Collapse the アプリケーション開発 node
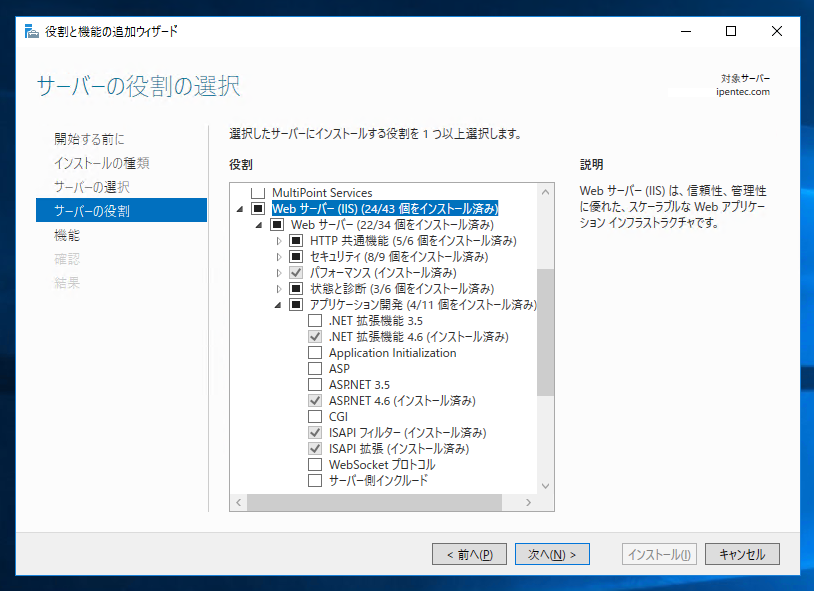814x591 pixels. [278, 305]
